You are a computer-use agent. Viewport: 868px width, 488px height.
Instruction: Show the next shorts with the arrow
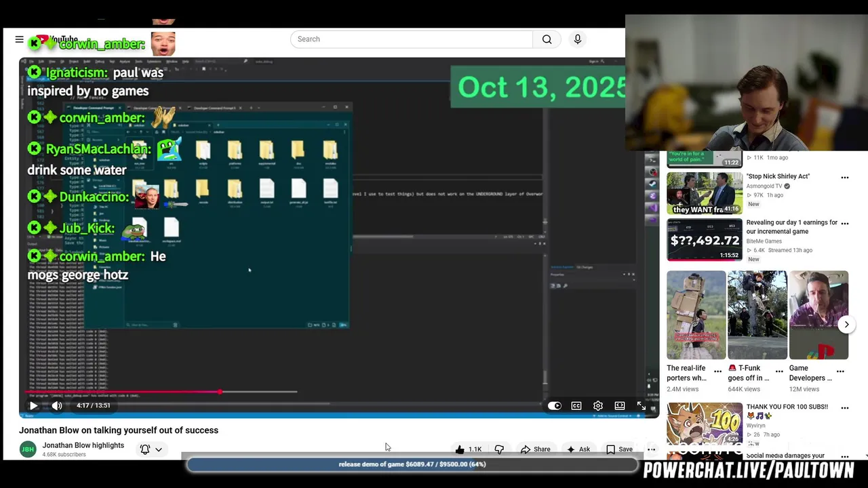846,325
